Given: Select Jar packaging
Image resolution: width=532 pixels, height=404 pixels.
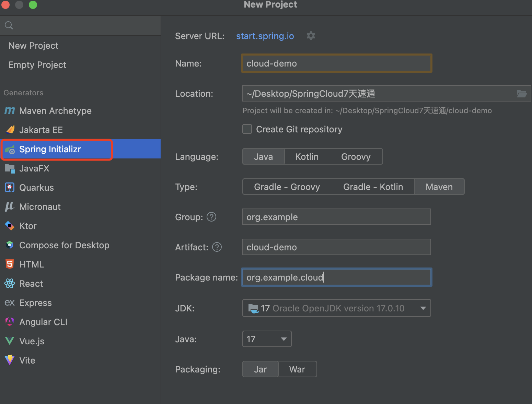Looking at the screenshot, I should coord(260,369).
